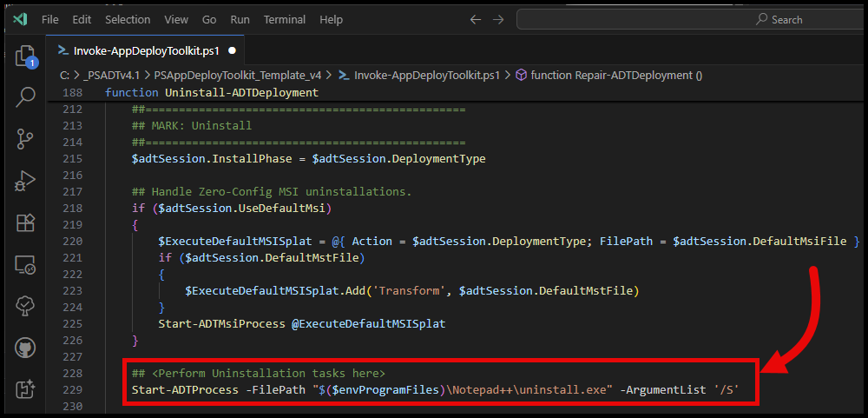This screenshot has height=418, width=868.
Task: Go forward using the right arrow
Action: [499, 19]
